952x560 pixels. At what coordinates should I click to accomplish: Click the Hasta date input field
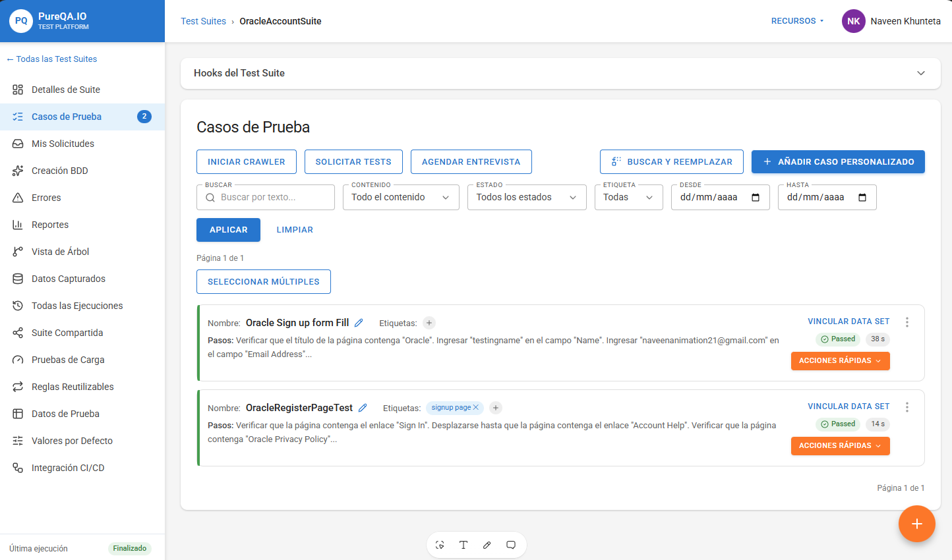pyautogui.click(x=827, y=197)
